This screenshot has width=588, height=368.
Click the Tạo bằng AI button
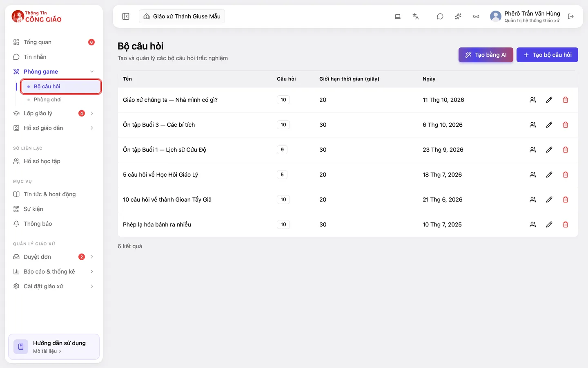[x=486, y=55]
